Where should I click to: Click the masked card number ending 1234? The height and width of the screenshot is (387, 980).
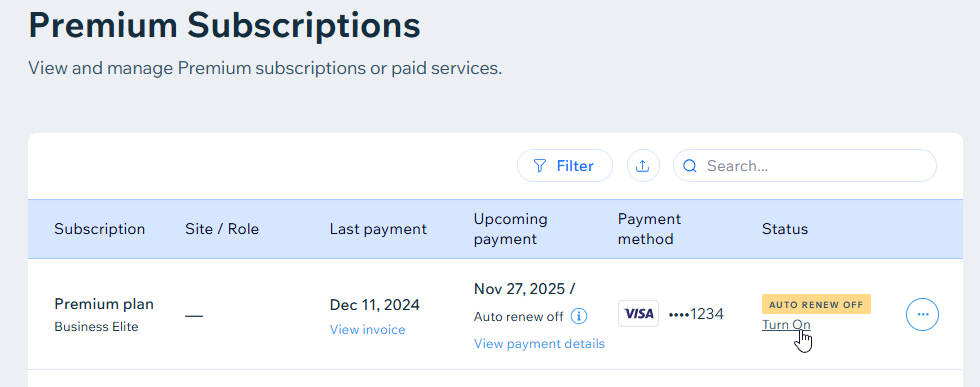(696, 314)
